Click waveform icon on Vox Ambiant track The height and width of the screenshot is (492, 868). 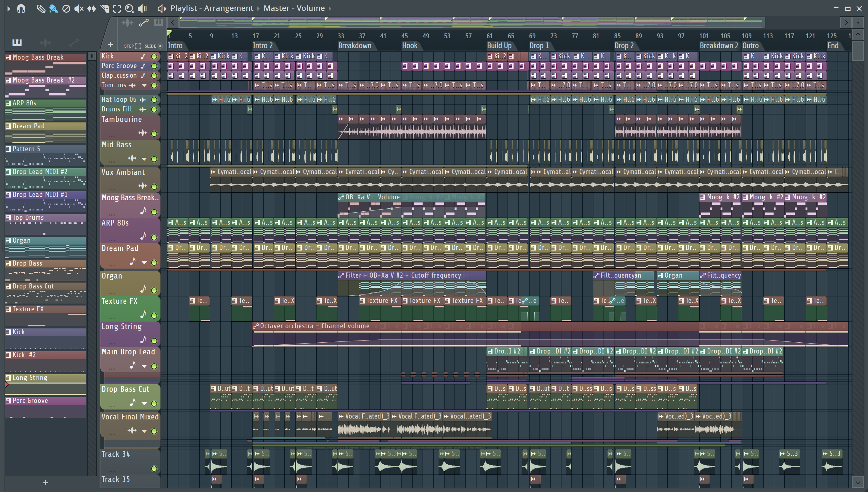point(143,186)
